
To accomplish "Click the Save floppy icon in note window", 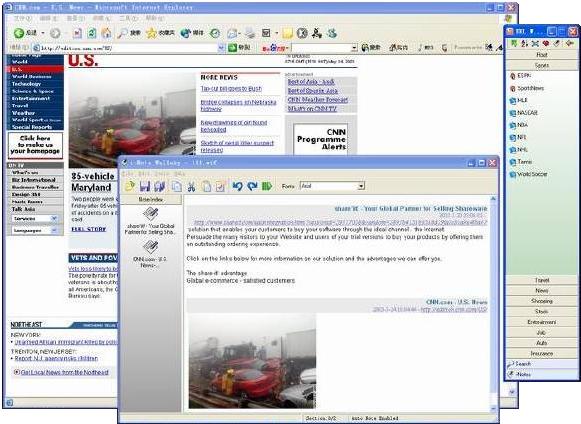I will (x=145, y=186).
